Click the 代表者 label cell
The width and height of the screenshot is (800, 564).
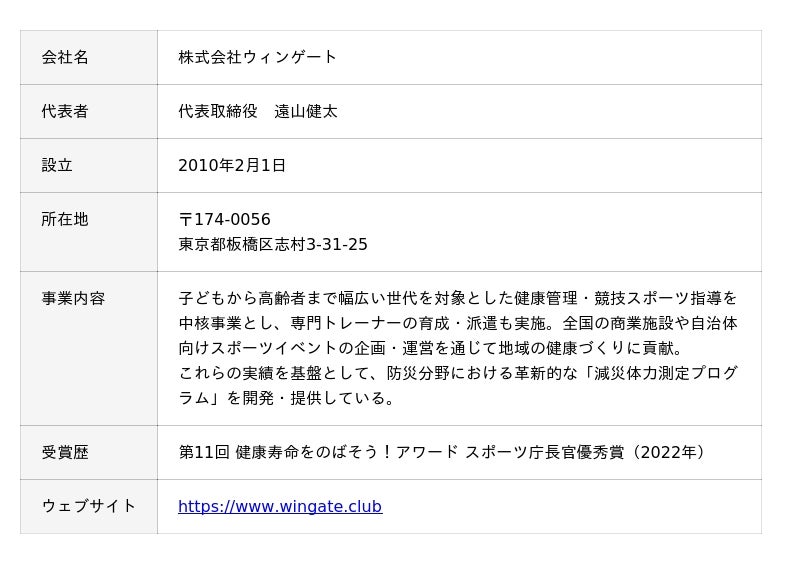pyautogui.click(x=65, y=112)
